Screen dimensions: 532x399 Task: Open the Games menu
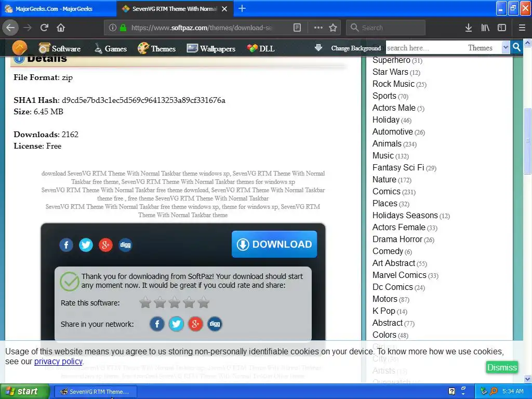111,48
